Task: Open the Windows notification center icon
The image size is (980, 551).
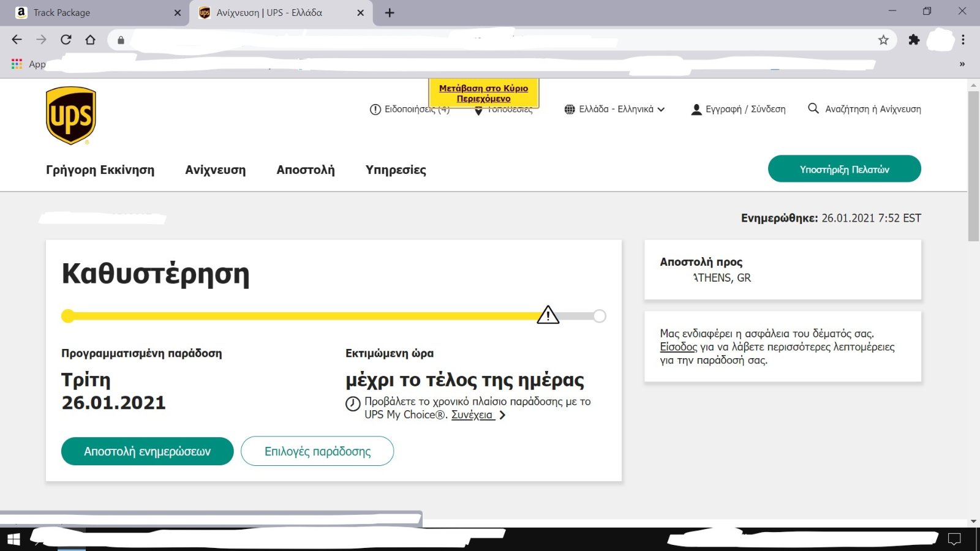Action: click(954, 539)
